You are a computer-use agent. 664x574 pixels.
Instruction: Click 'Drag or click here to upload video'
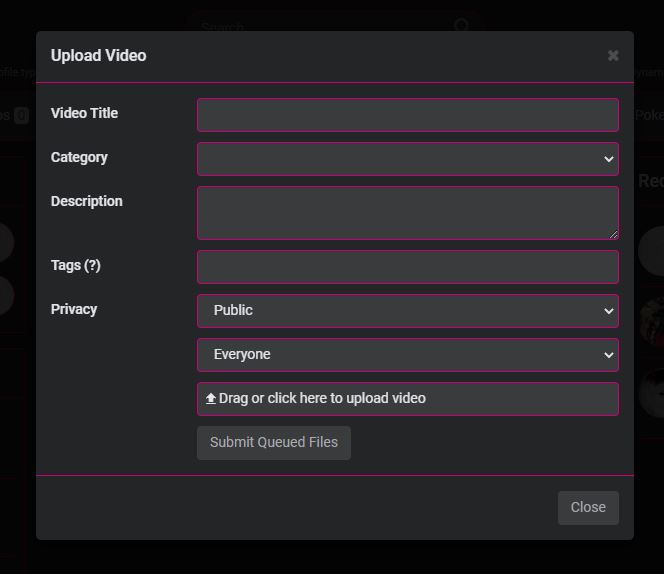(322, 398)
